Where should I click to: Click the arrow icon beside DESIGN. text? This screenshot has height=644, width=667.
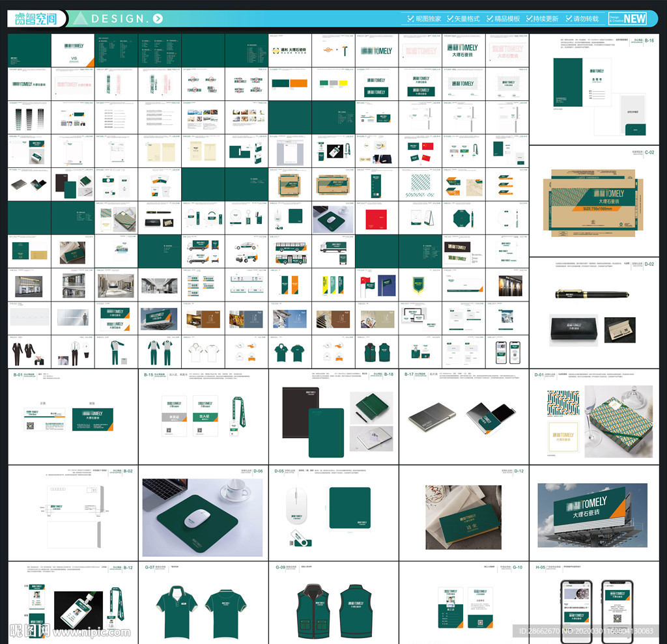pos(158,19)
